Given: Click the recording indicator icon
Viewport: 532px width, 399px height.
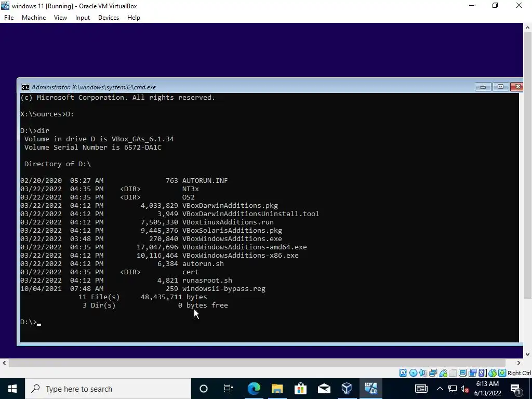Looking at the screenshot, I should 472,373.
